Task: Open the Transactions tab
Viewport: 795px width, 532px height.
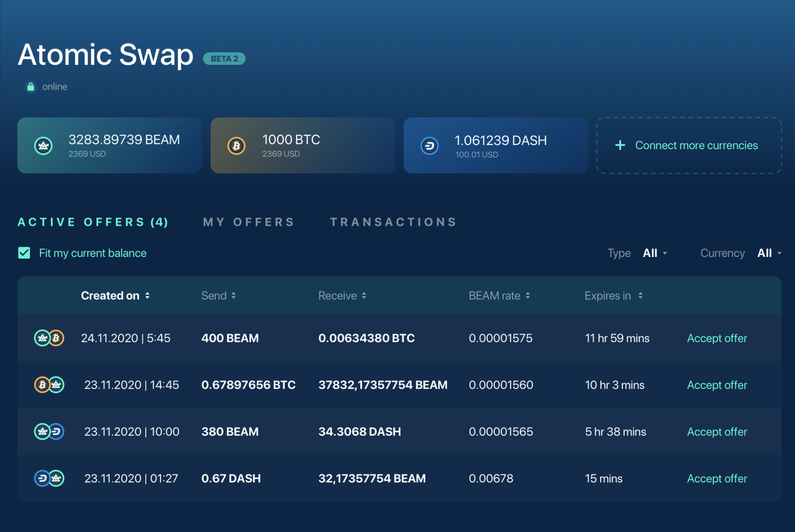Action: pos(393,222)
